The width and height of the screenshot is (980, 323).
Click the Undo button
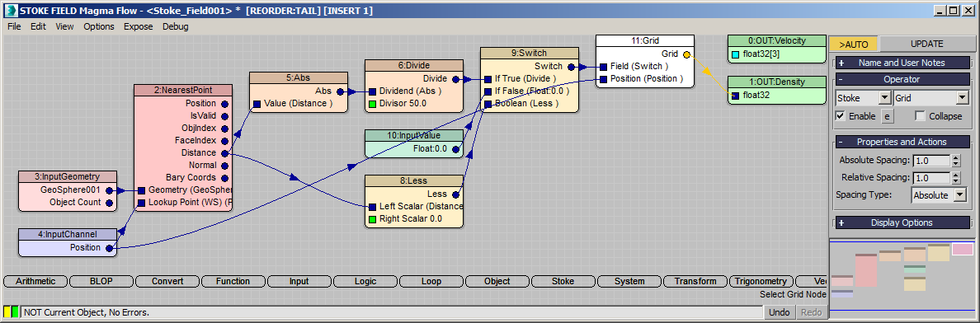pyautogui.click(x=780, y=311)
